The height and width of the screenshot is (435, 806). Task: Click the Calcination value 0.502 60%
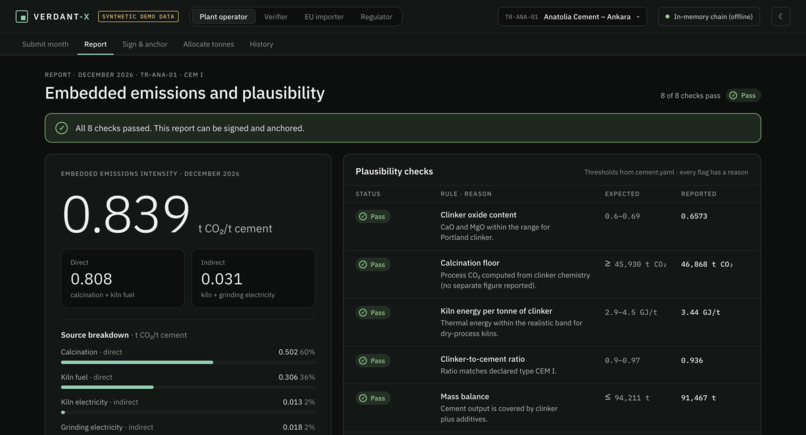297,352
